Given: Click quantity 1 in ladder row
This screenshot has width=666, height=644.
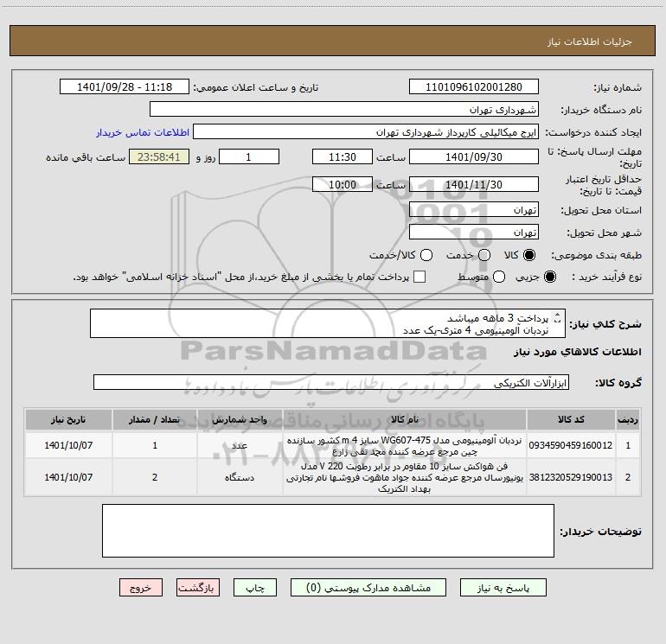Looking at the screenshot, I should click(x=155, y=445).
